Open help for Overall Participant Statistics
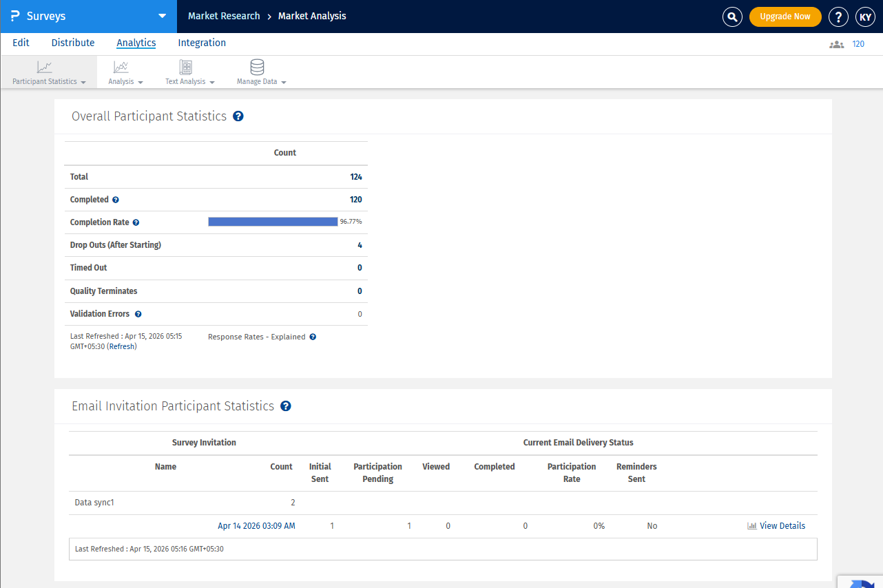Screen dimensions: 883x588 point(238,116)
